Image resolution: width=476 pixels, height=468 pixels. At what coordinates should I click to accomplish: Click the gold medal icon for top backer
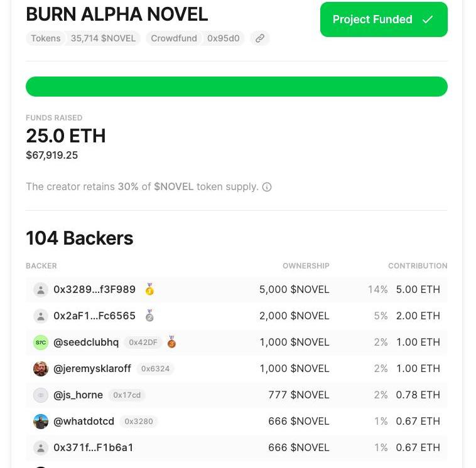point(149,289)
